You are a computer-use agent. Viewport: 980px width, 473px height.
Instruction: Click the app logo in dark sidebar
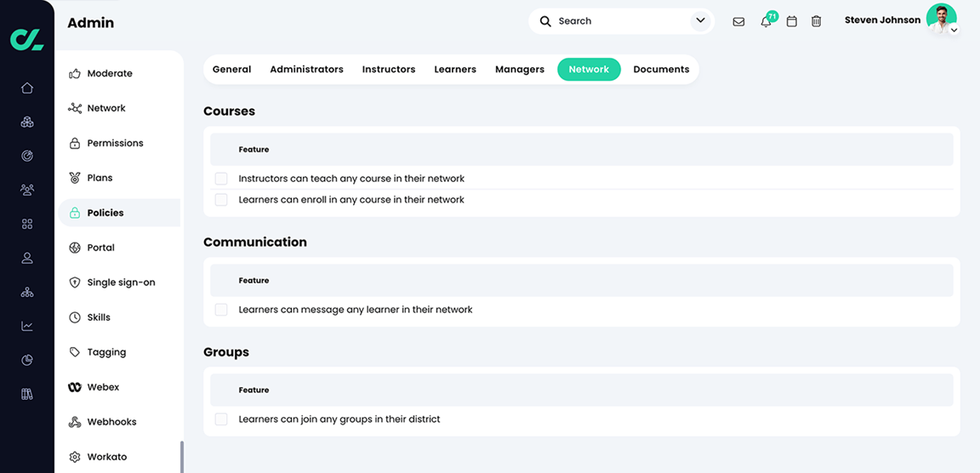(x=27, y=39)
